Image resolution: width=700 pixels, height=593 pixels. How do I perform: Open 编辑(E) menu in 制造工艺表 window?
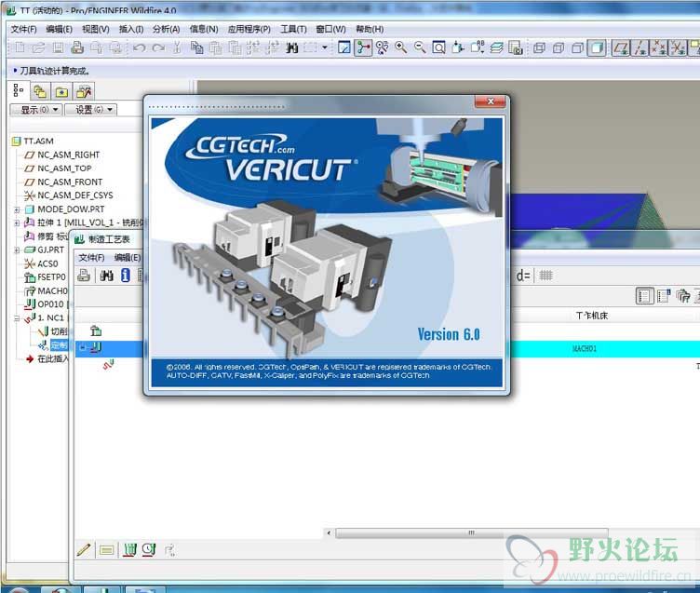pos(128,258)
